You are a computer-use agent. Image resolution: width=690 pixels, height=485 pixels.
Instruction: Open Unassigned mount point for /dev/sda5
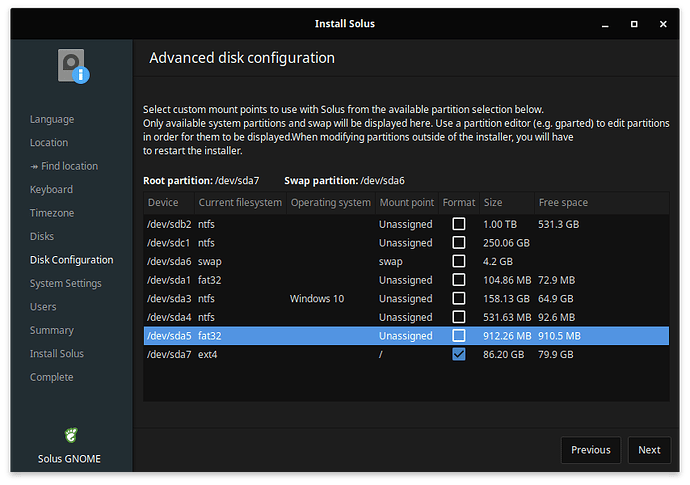tap(405, 336)
